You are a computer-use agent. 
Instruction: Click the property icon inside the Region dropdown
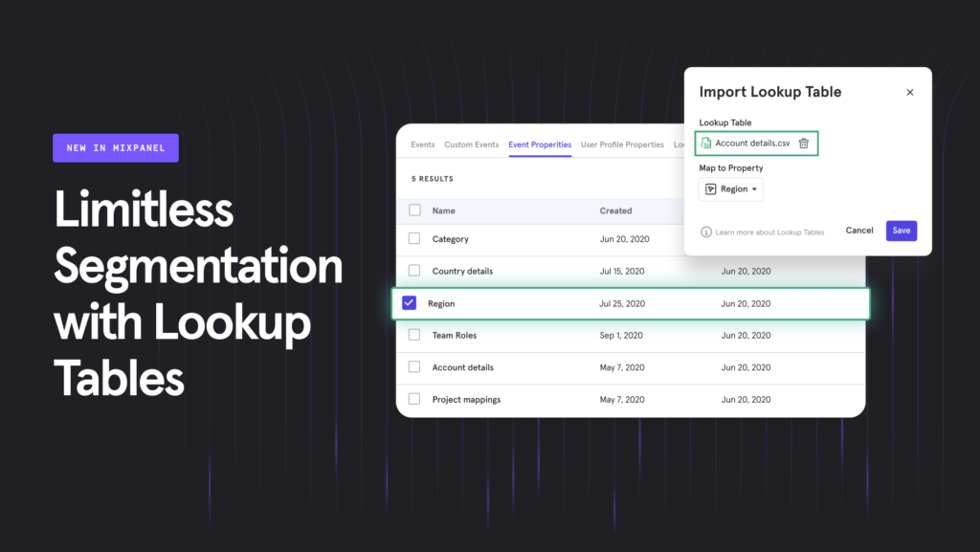710,189
